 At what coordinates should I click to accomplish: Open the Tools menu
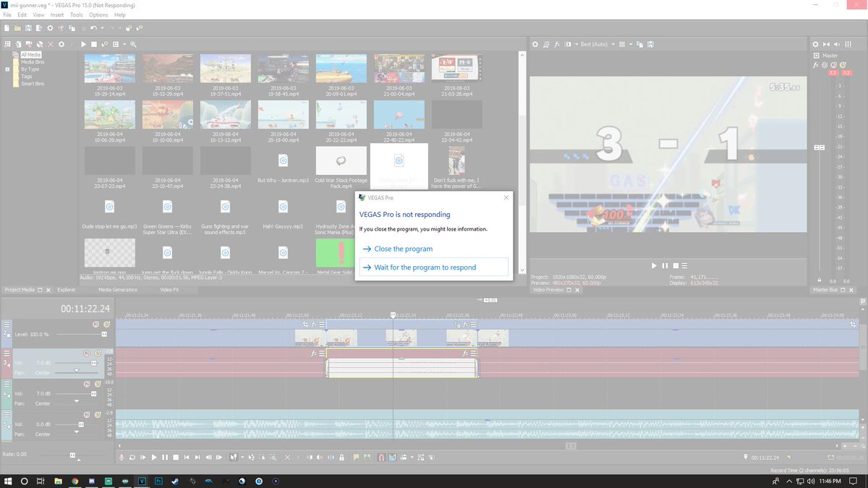click(76, 14)
